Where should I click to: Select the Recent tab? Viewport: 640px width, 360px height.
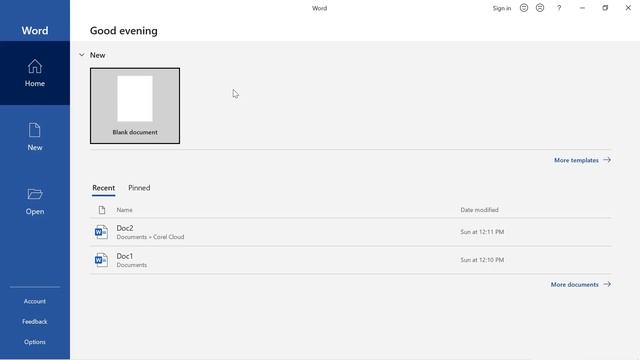pyautogui.click(x=103, y=188)
